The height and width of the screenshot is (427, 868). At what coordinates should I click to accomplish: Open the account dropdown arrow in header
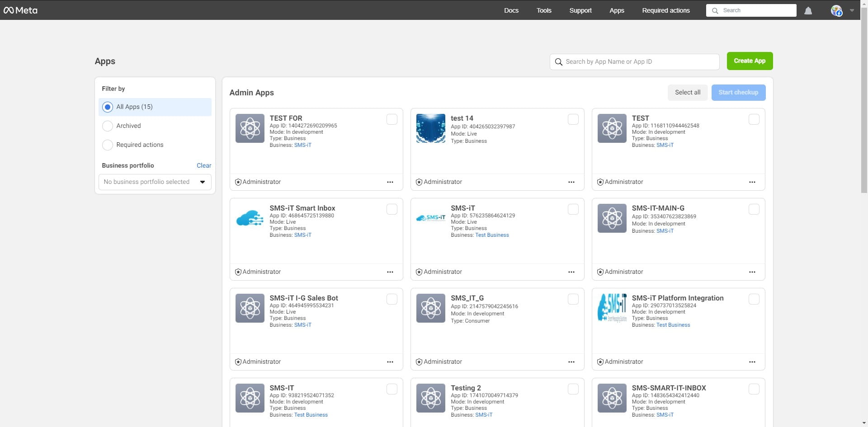coord(852,10)
